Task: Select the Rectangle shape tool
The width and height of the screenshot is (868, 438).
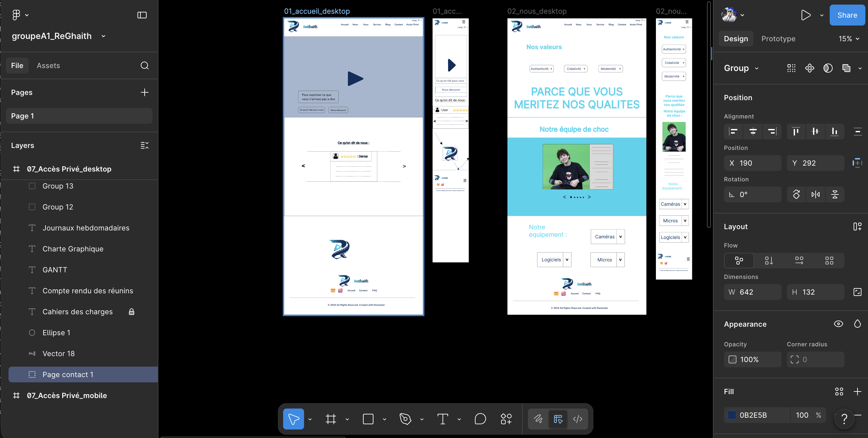Action: [368, 419]
